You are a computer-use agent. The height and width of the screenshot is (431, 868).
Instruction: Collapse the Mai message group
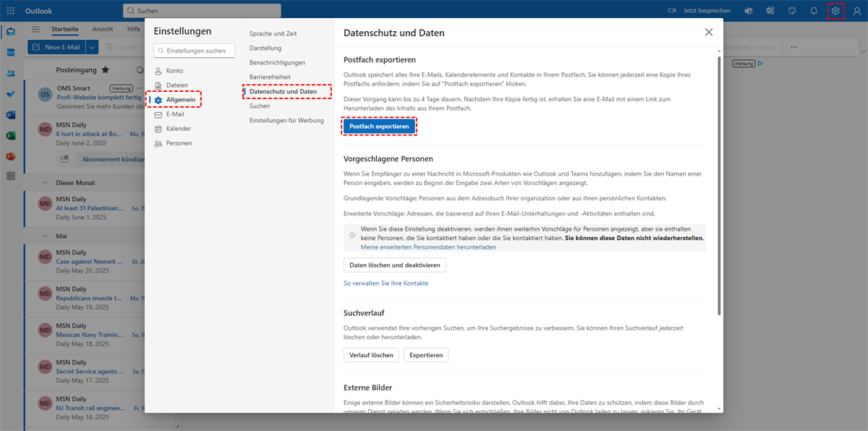[45, 236]
